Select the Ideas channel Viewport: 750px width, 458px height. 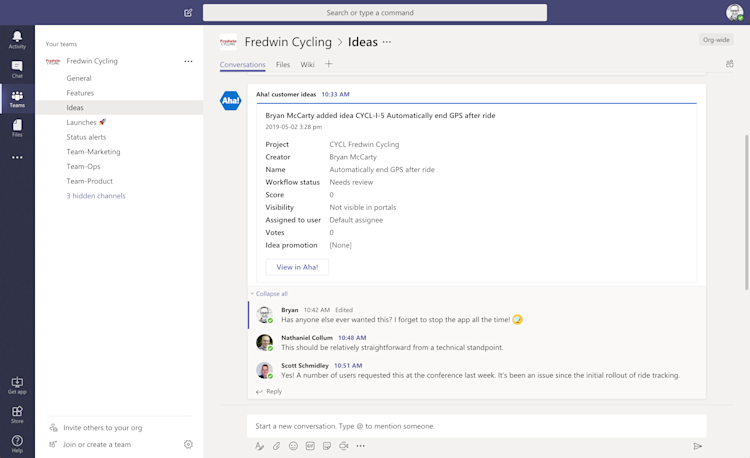(119, 108)
